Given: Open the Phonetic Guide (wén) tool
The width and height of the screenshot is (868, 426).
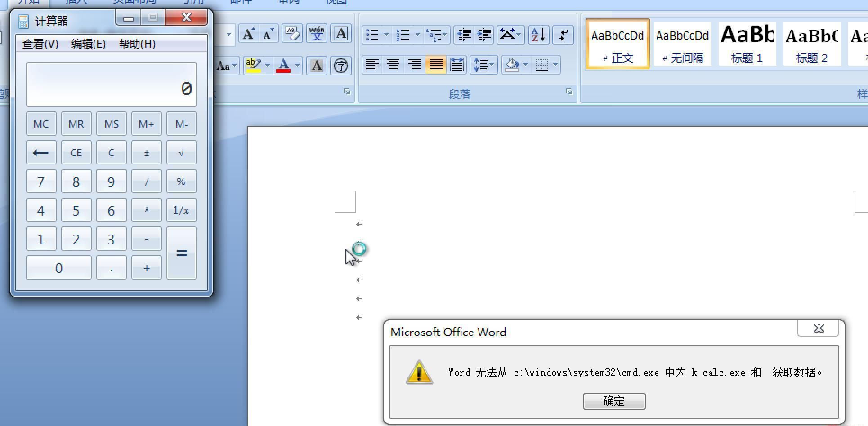Looking at the screenshot, I should coord(317,34).
